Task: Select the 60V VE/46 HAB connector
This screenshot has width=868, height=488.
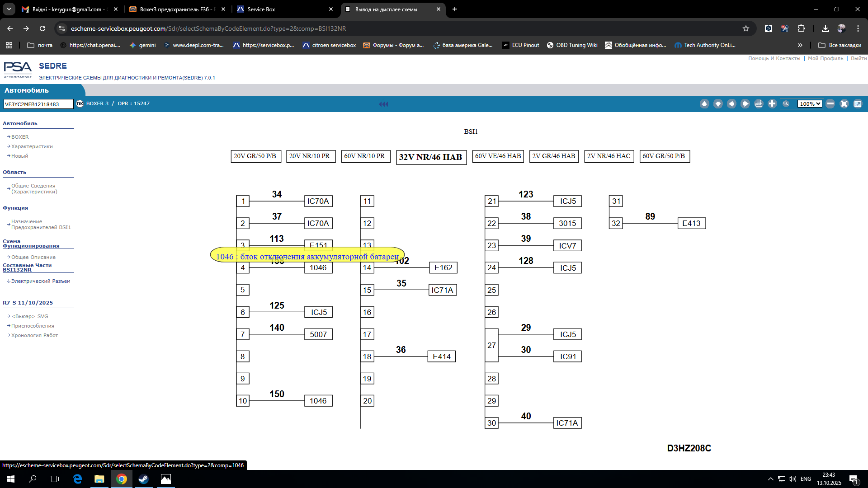Action: click(x=498, y=156)
